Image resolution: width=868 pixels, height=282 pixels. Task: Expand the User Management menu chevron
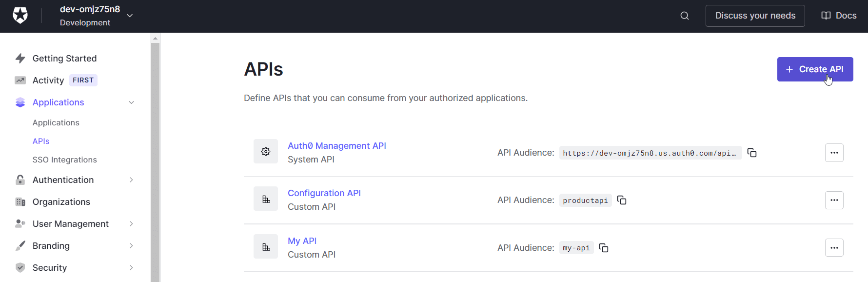pos(131,224)
